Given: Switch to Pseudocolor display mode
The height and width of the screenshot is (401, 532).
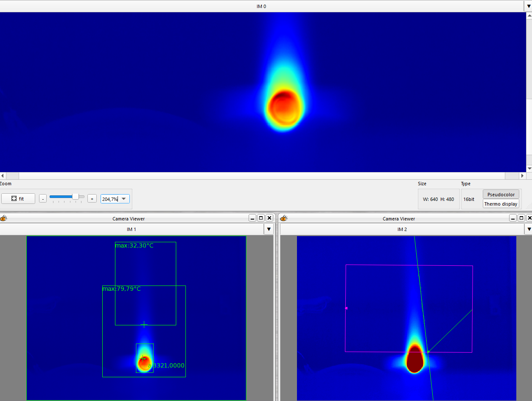Looking at the screenshot, I should 501,194.
